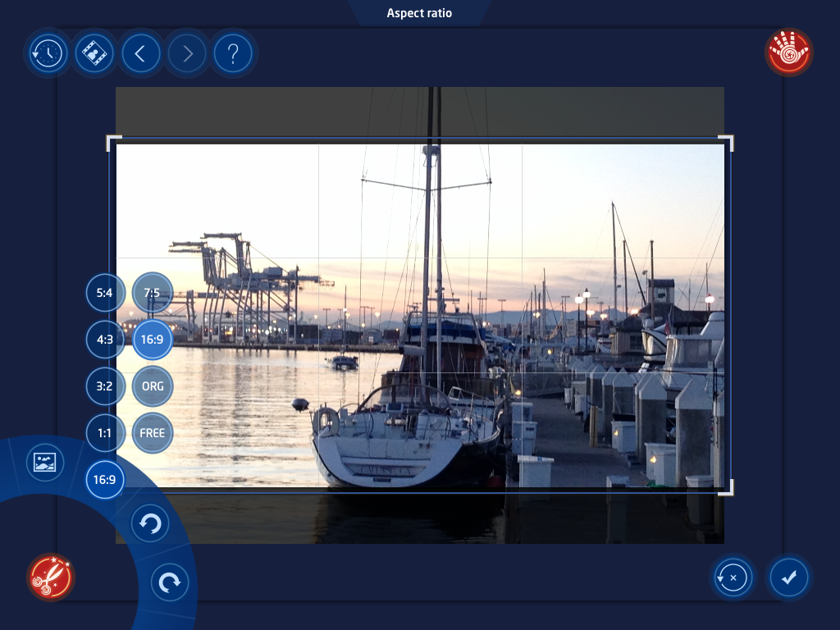Open the history clock icon

click(47, 53)
